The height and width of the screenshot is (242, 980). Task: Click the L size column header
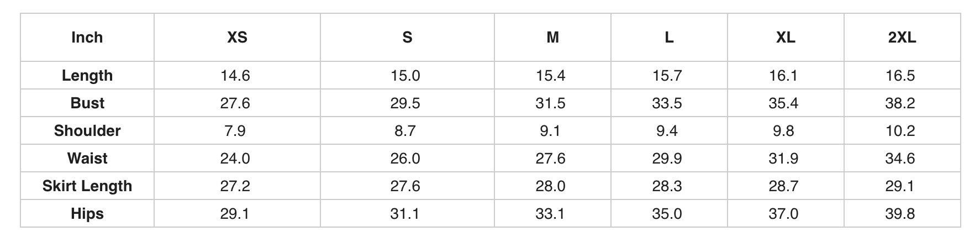point(669,38)
